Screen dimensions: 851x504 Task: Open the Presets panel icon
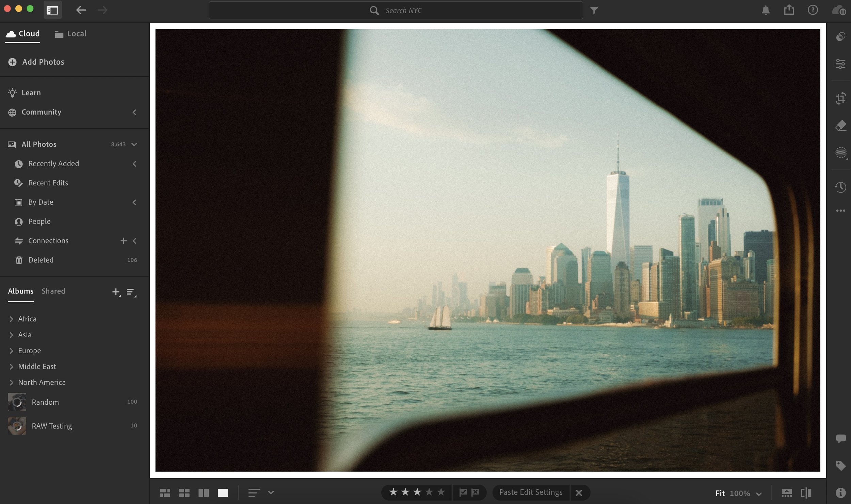pyautogui.click(x=840, y=36)
